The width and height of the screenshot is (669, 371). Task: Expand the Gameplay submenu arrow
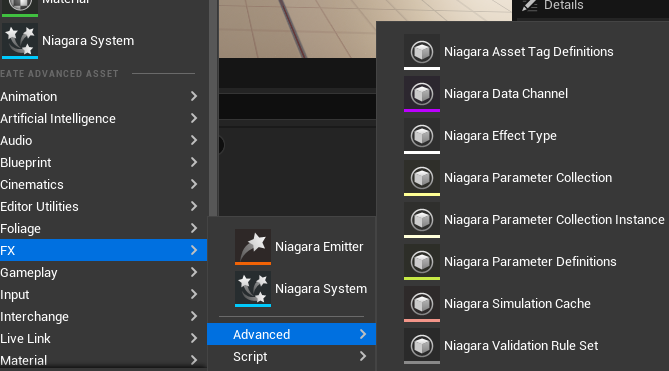(194, 272)
